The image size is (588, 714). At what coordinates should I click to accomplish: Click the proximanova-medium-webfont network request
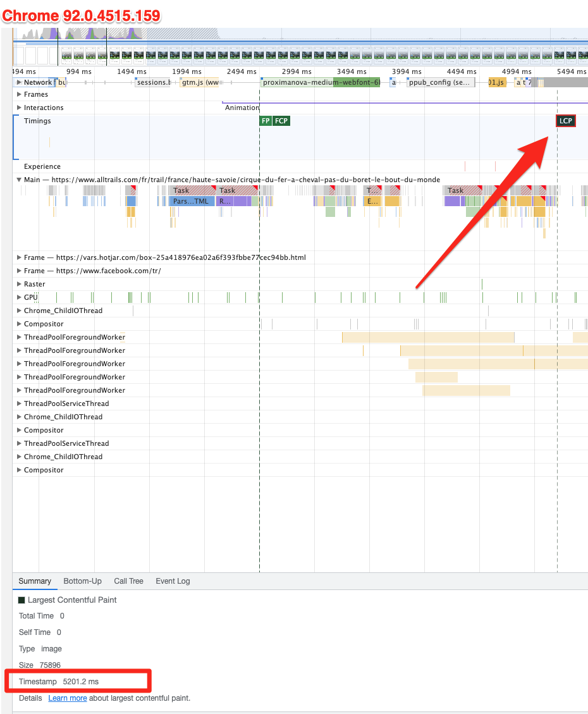[321, 82]
